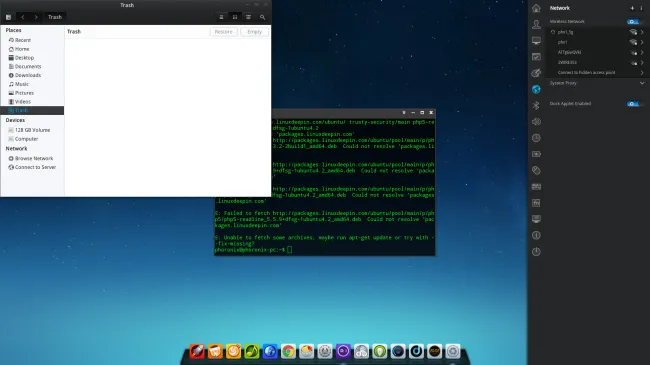Open the 128 GB Volume device
Screen dimensions: 650x365
pyautogui.click(x=32, y=130)
